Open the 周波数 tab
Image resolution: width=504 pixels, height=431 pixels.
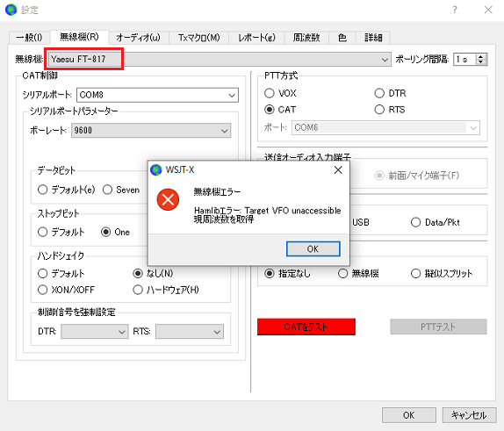tap(306, 38)
